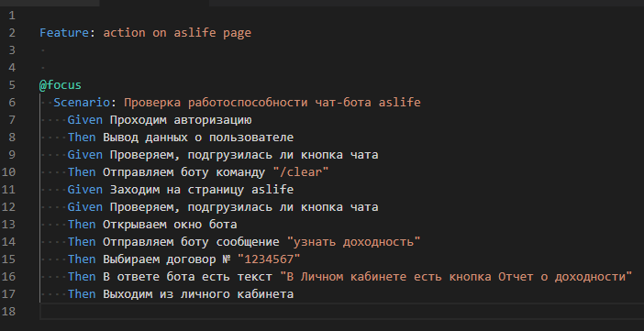Click line number 1 in the gutter
Image resolution: width=644 pixels, height=331 pixels.
tap(12, 16)
